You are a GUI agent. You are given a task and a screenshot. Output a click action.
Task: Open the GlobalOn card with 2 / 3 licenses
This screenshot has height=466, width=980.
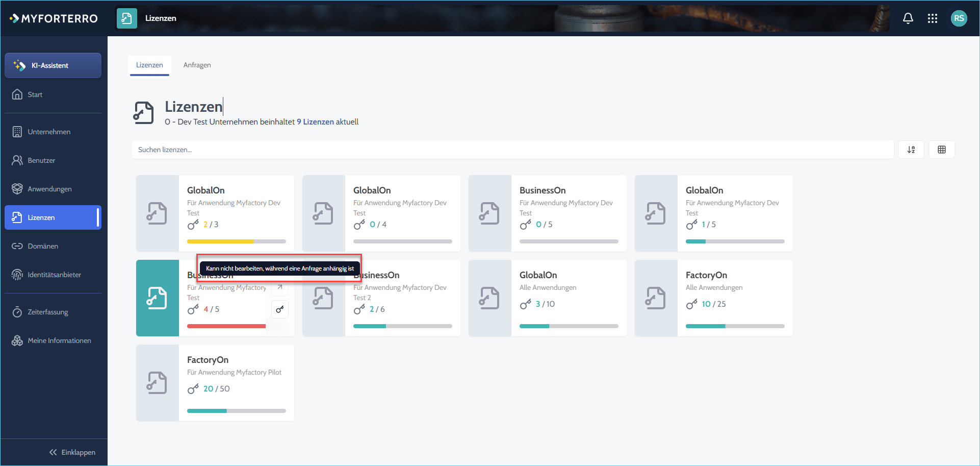pyautogui.click(x=215, y=213)
